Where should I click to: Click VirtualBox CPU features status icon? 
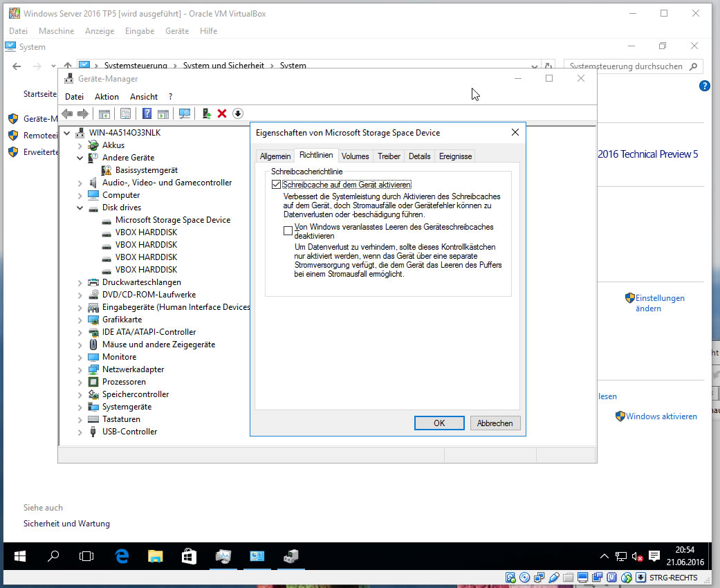coord(611,578)
